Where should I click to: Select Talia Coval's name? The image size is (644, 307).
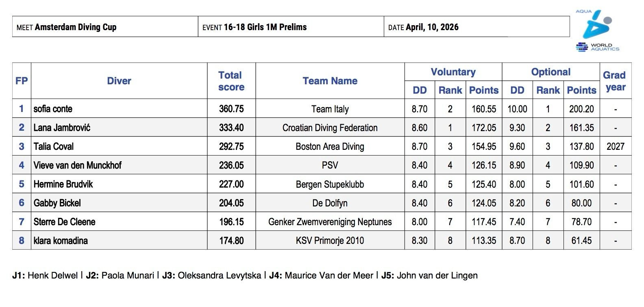54,147
